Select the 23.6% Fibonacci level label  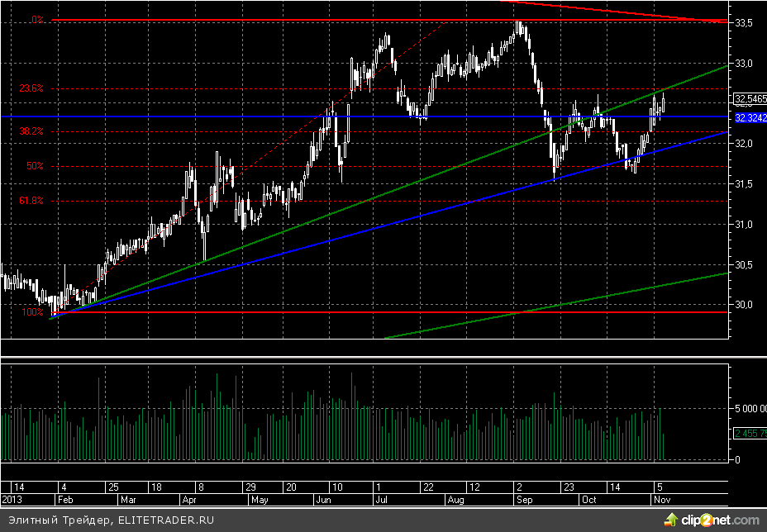(32, 88)
